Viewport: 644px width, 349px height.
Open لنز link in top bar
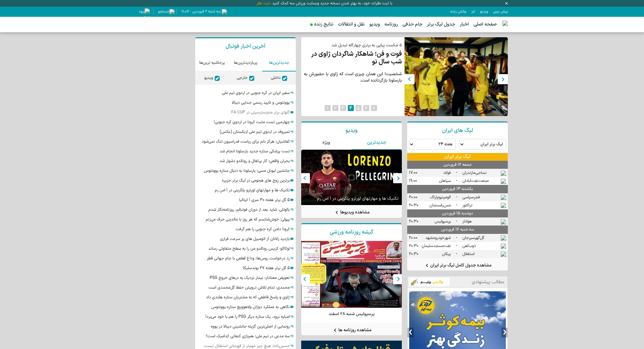473,11
